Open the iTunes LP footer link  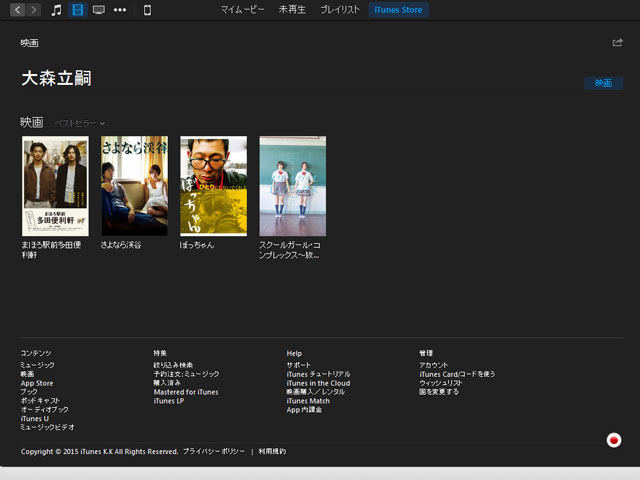tap(169, 401)
